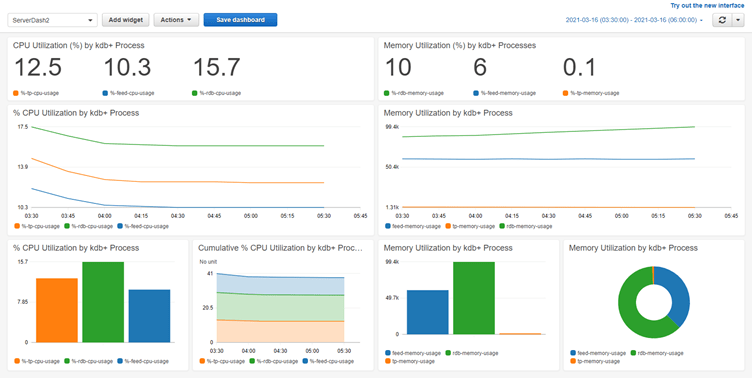The height and width of the screenshot is (378, 752).
Task: Click the refresh dashboard icon
Action: click(722, 20)
